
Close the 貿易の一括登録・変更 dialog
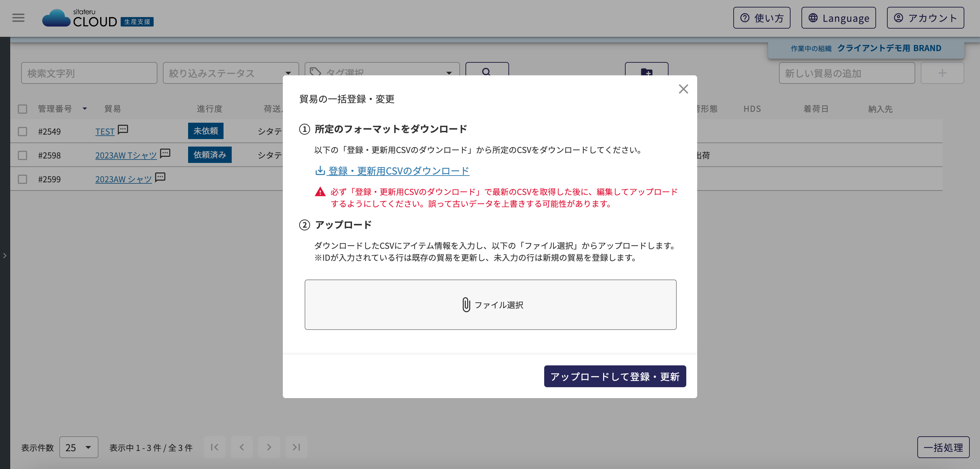(683, 89)
